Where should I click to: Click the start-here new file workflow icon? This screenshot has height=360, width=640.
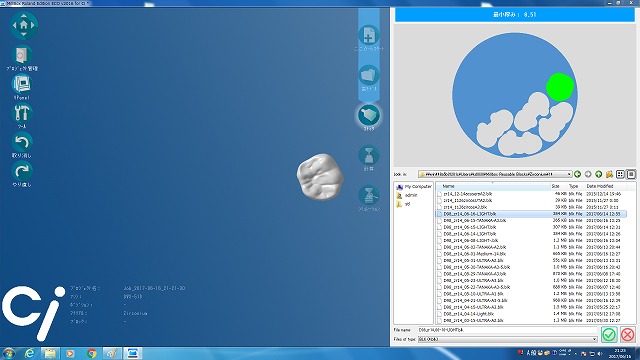[x=369, y=35]
